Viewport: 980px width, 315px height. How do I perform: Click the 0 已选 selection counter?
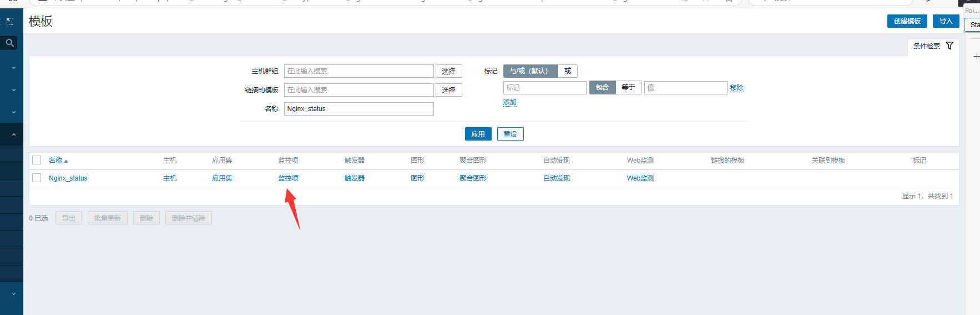[38, 218]
